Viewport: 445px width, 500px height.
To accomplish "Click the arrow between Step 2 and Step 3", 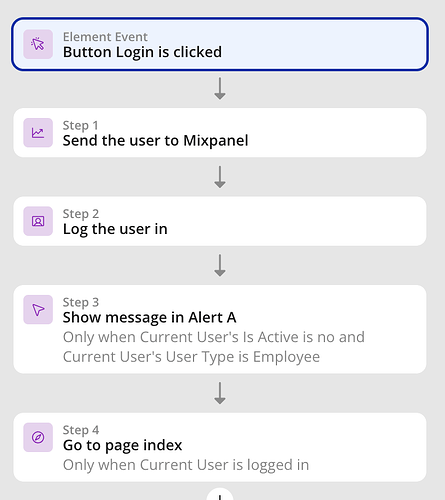I will [x=220, y=265].
